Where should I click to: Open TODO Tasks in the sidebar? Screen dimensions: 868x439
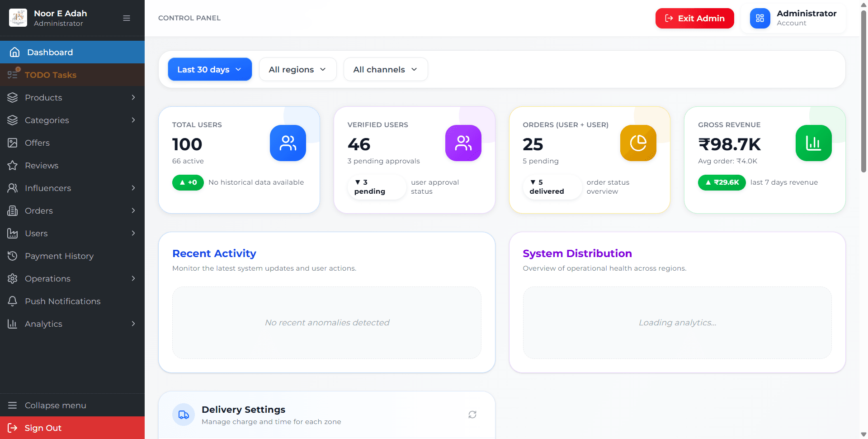72,75
